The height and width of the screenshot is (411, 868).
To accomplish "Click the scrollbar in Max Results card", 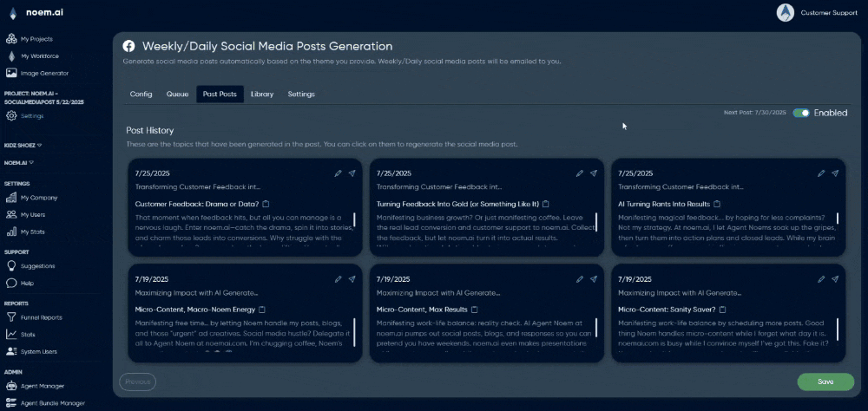I will point(596,329).
